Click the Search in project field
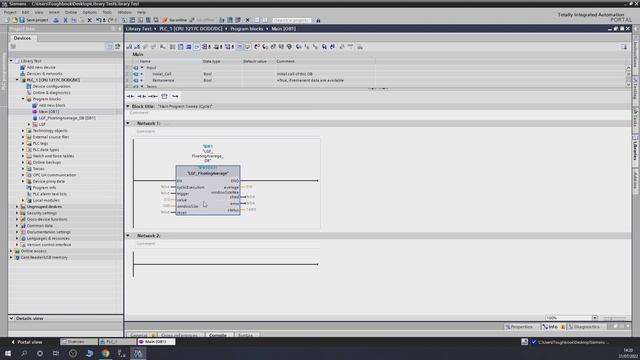The image size is (640, 360). (291, 20)
